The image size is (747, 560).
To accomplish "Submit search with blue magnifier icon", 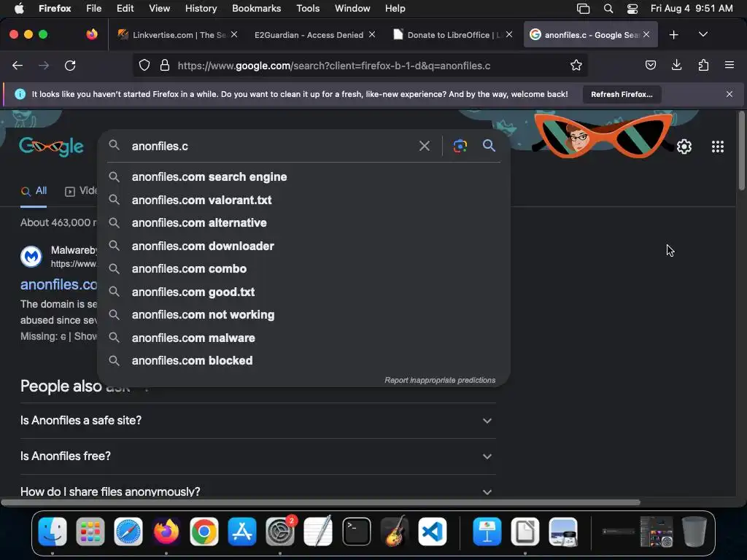I will click(489, 146).
